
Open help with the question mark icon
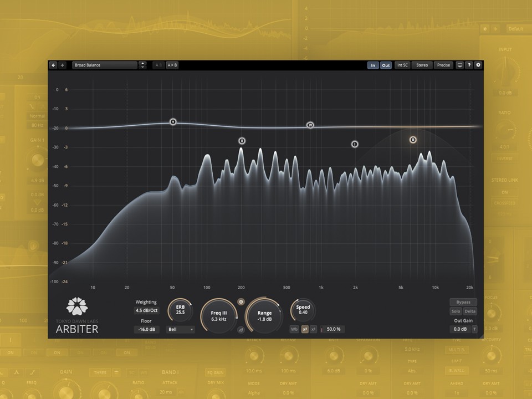pos(469,65)
